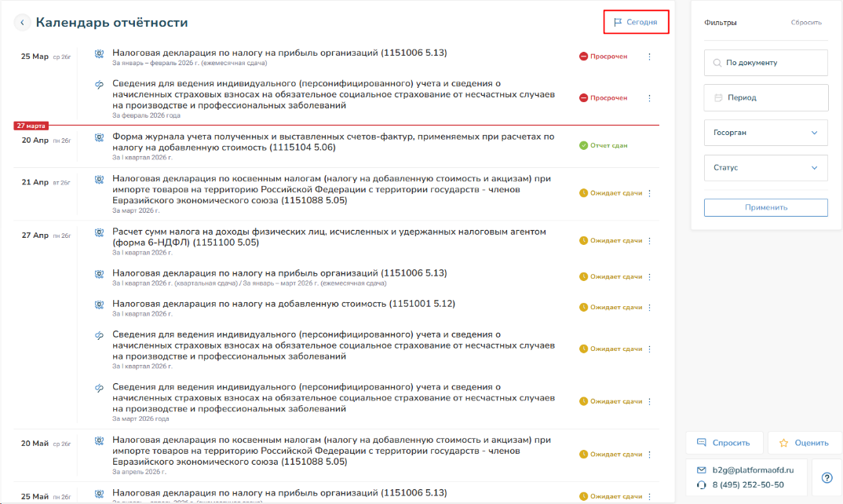
Task: Expand the Статус filter dropdown
Action: 765,168
